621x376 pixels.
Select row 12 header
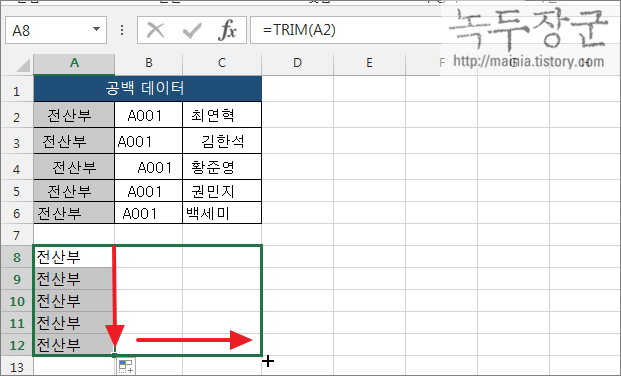pos(17,345)
